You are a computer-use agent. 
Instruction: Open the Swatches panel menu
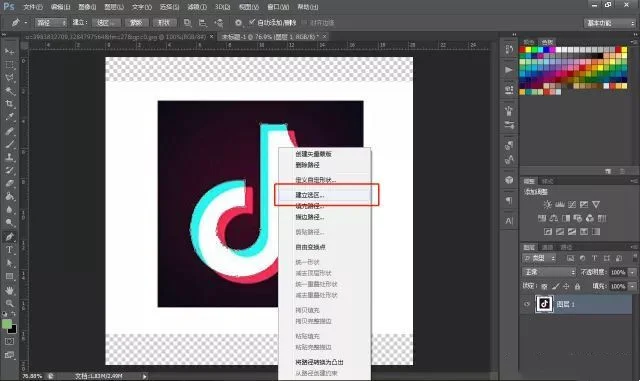634,42
